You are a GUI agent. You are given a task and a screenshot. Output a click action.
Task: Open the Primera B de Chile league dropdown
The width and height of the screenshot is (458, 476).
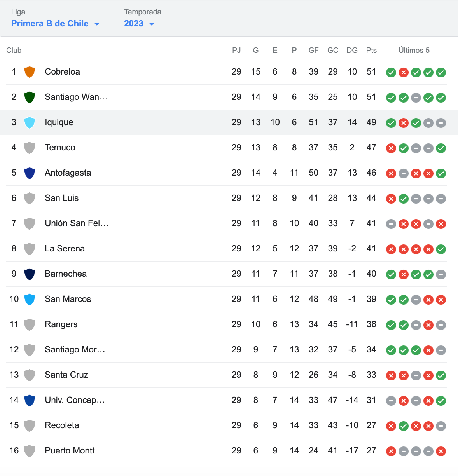[x=56, y=23]
